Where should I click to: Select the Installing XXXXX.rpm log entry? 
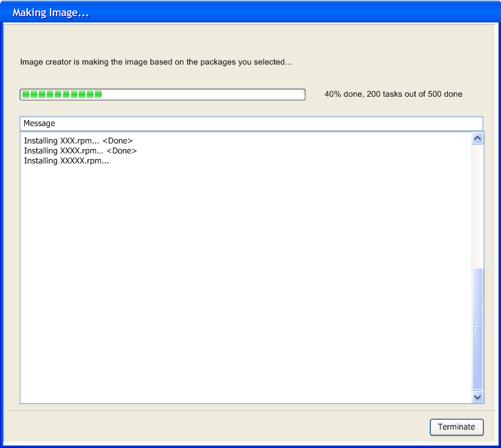(x=67, y=161)
